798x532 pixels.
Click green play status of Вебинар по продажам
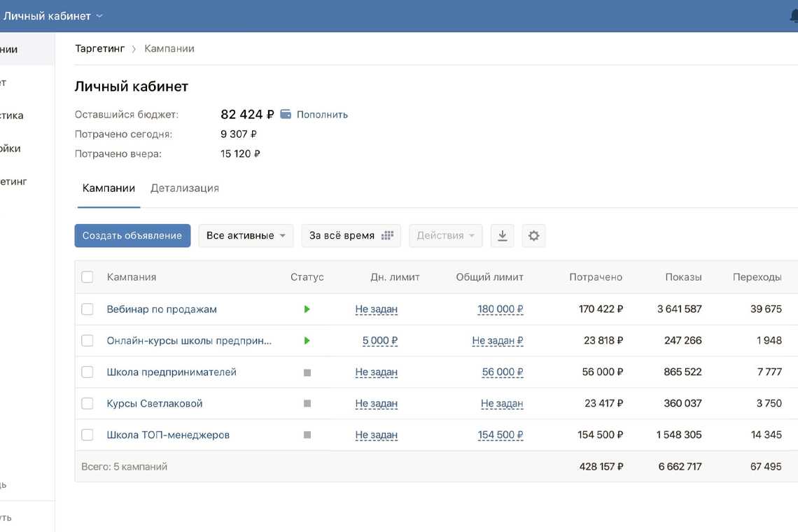pyautogui.click(x=307, y=309)
